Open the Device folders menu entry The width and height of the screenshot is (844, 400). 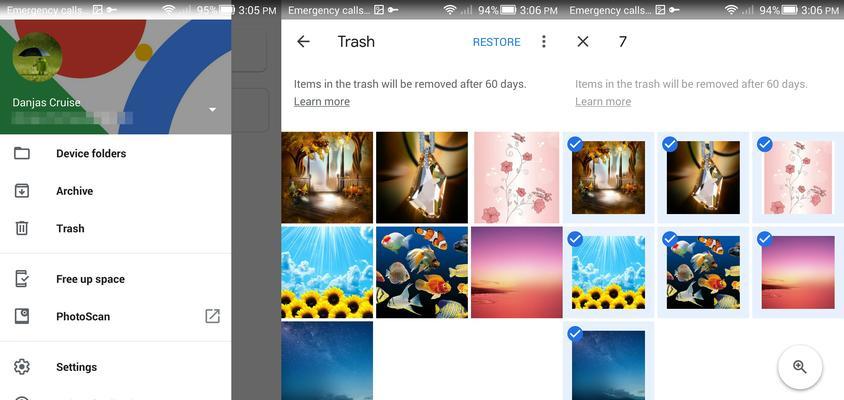116,153
